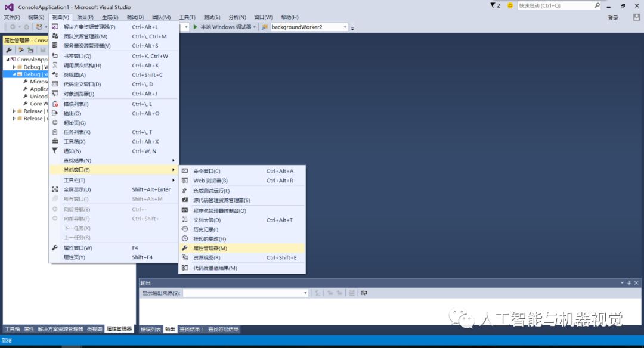Click the 挂起的更改 clock icon
The width and height of the screenshot is (644, 348).
[185, 239]
